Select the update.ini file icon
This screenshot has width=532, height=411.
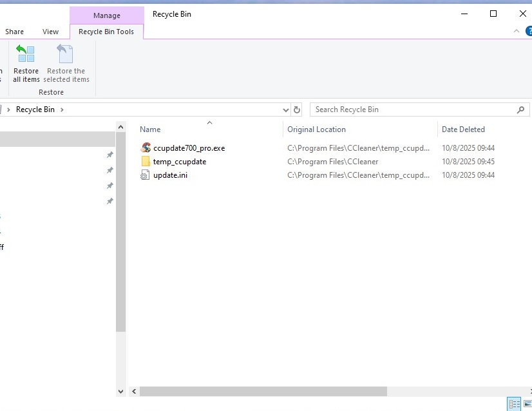click(146, 175)
